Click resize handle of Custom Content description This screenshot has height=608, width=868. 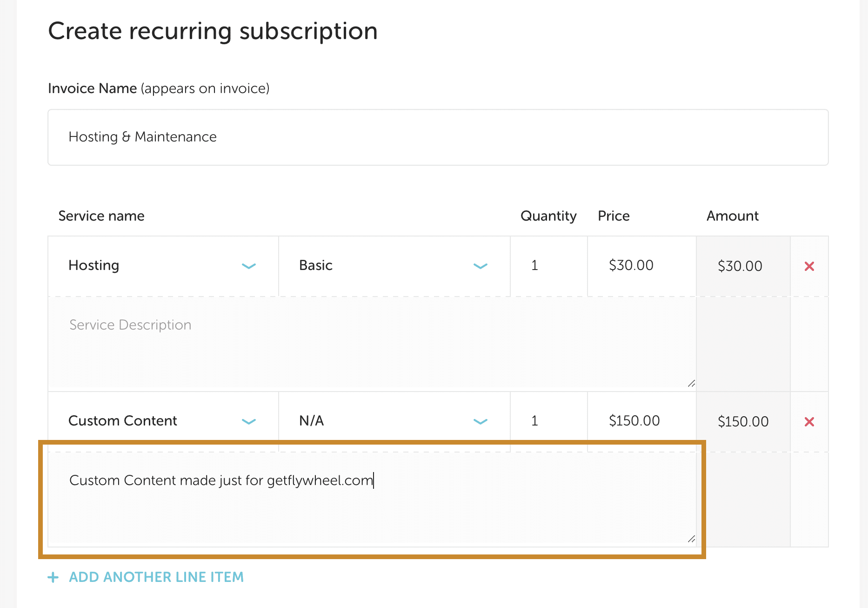pos(691,539)
